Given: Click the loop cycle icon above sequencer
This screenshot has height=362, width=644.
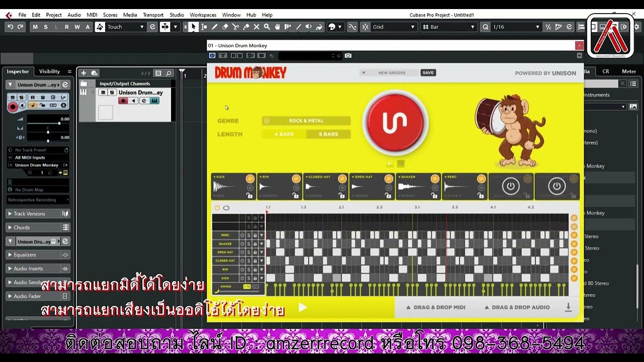Looking at the screenshot, I should (226, 208).
